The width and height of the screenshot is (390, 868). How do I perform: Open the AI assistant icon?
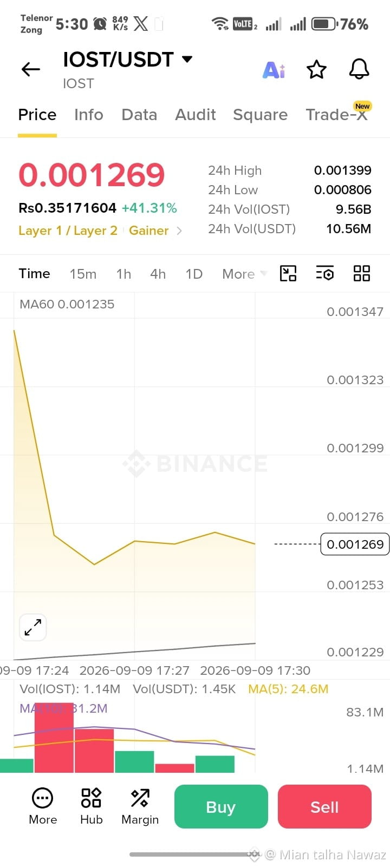(274, 70)
